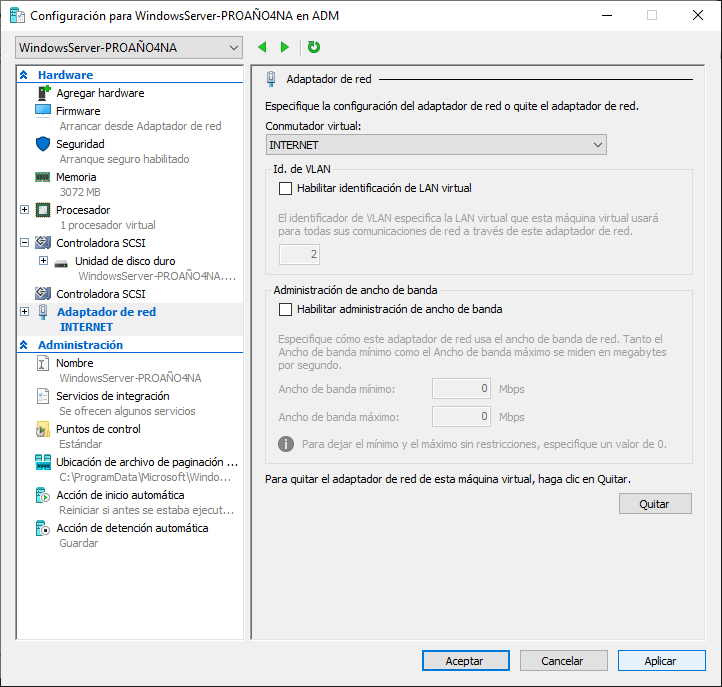Click the Acción de inicio automática icon

click(43, 495)
